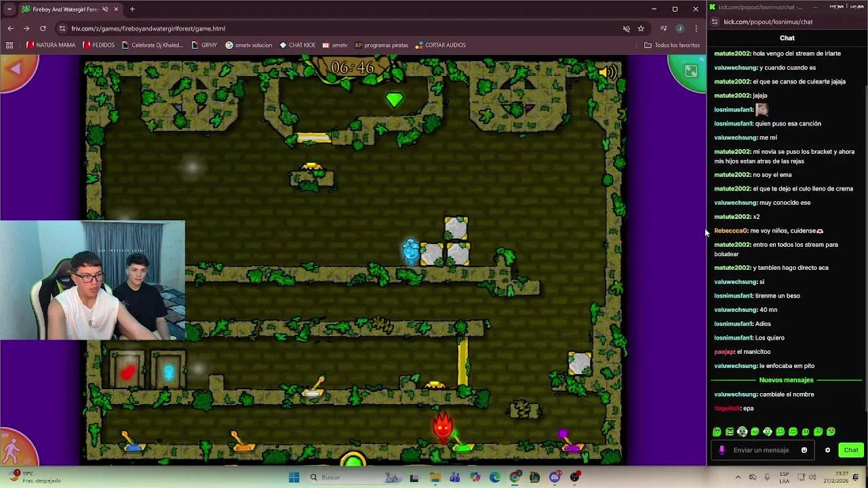Click the friv.com address bar
868x488 pixels.
339,28
